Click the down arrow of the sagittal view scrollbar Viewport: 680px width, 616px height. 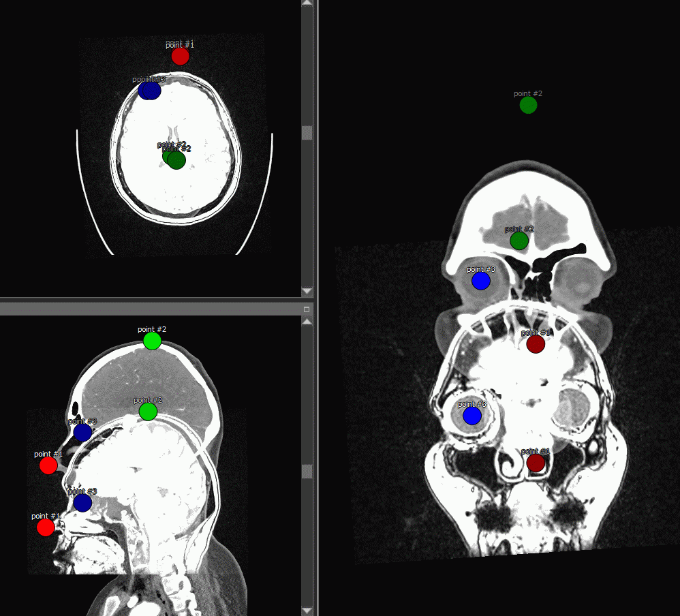point(307,611)
